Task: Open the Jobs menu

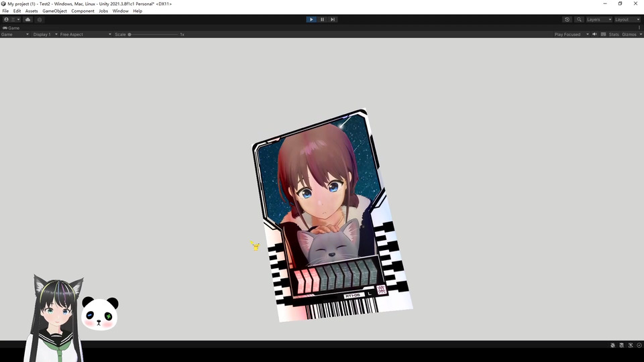Action: tap(103, 11)
